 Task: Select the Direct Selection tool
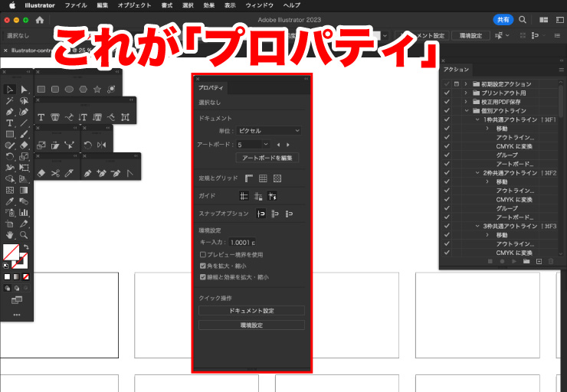tap(24, 90)
